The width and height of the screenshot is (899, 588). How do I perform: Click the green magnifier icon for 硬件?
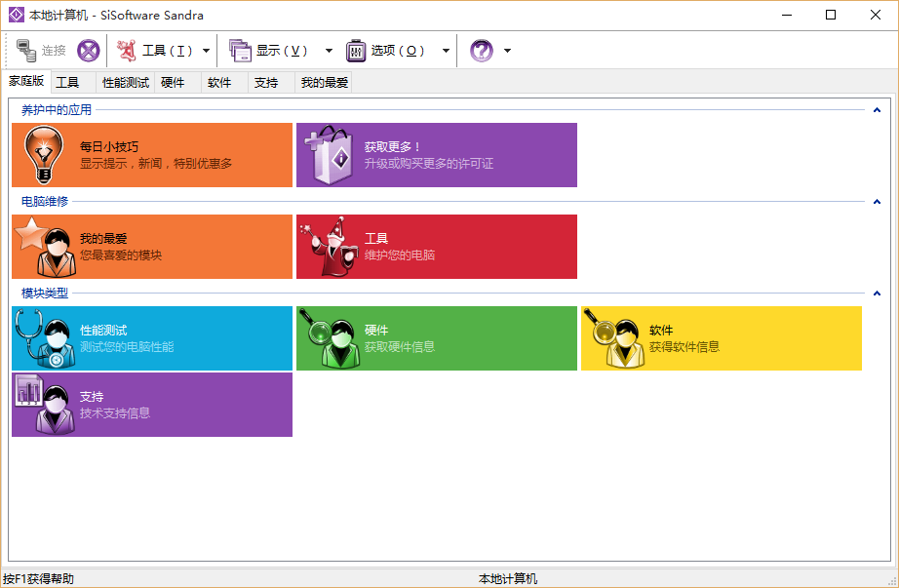330,338
